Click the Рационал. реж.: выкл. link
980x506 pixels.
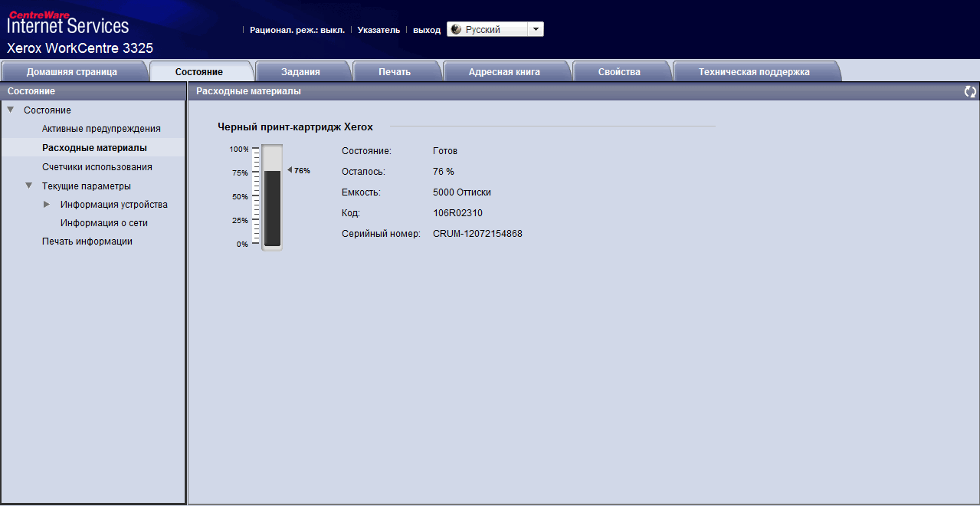(297, 30)
